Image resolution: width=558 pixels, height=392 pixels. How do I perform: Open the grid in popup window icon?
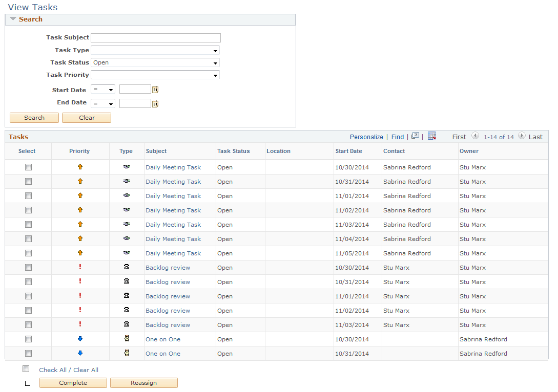coord(415,137)
